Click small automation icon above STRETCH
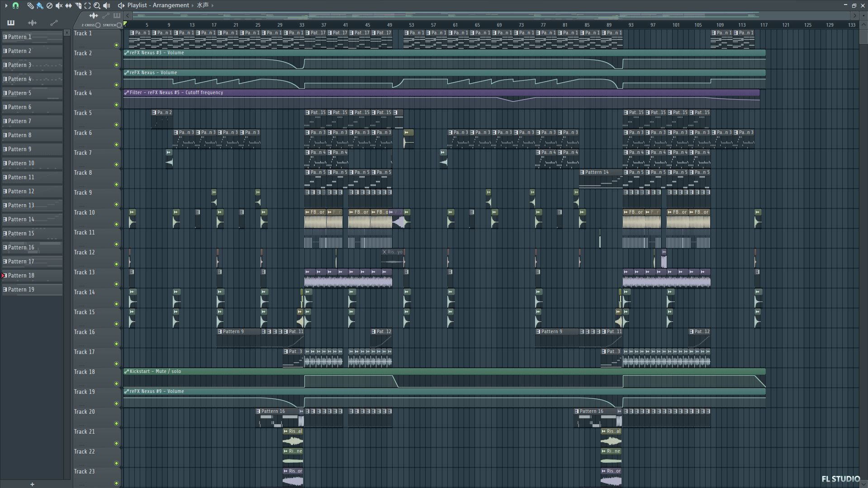 106,15
